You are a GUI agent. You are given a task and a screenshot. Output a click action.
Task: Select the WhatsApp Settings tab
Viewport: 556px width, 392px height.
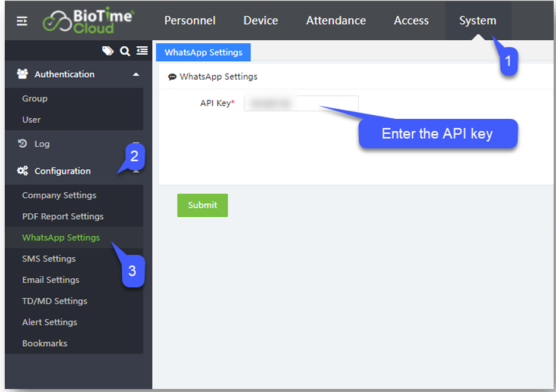click(203, 52)
